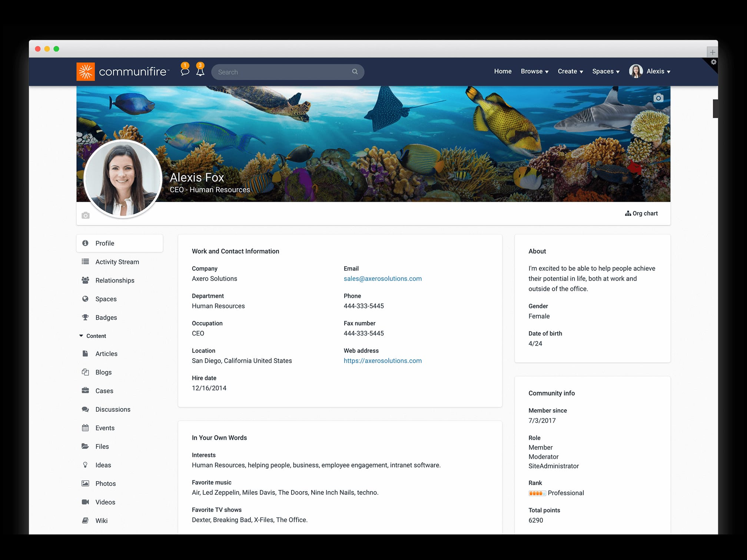Click the browser new tab plus icon
The image size is (747, 560).
(712, 52)
